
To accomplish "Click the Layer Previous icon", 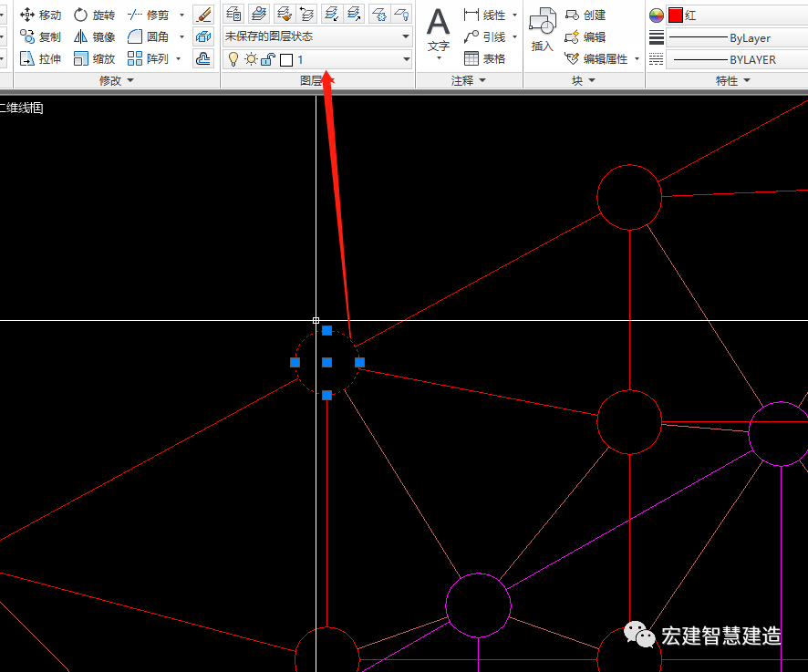I will [x=306, y=14].
